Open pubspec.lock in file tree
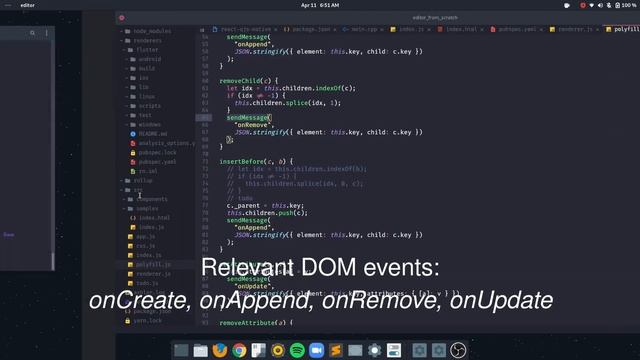 pyautogui.click(x=157, y=153)
